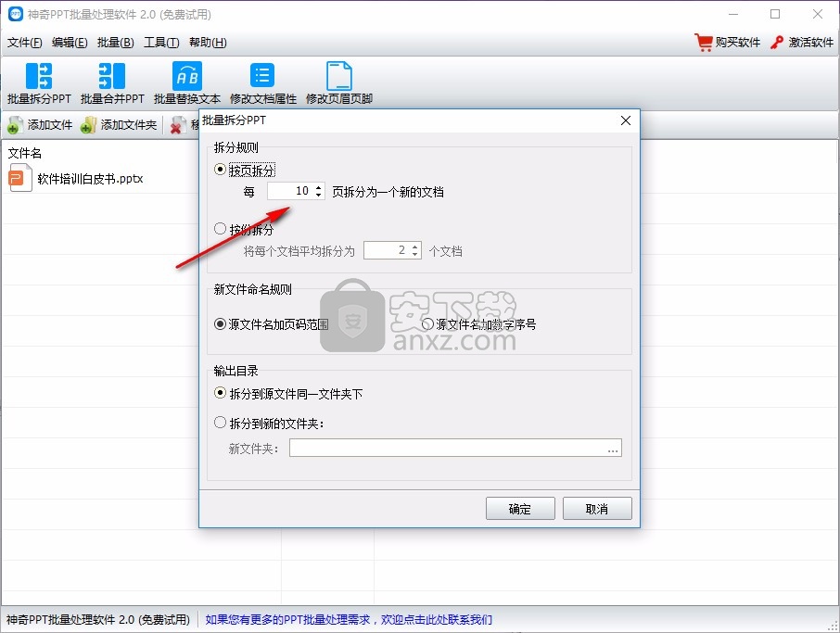Open the 批量合并PPT tool
840x633 pixels.
[x=112, y=83]
